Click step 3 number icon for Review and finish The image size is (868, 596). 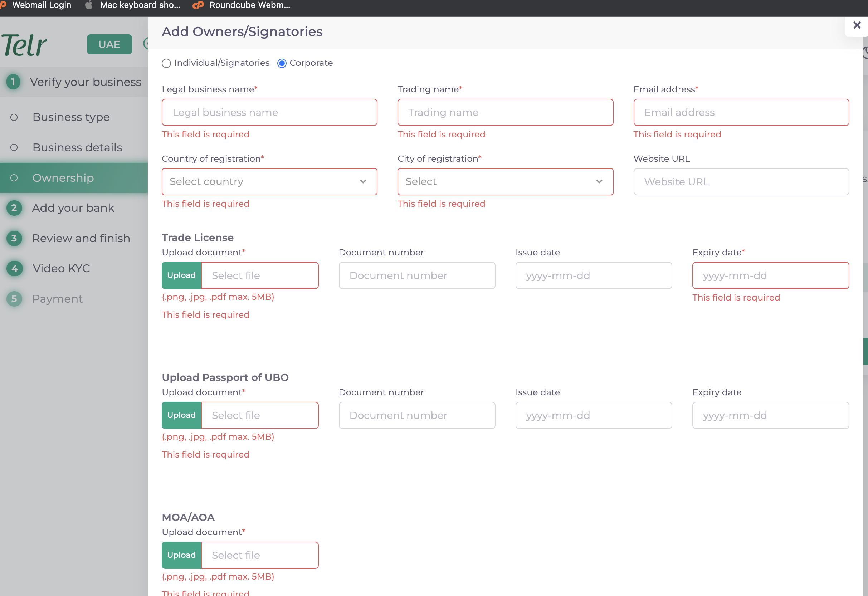[x=14, y=238]
